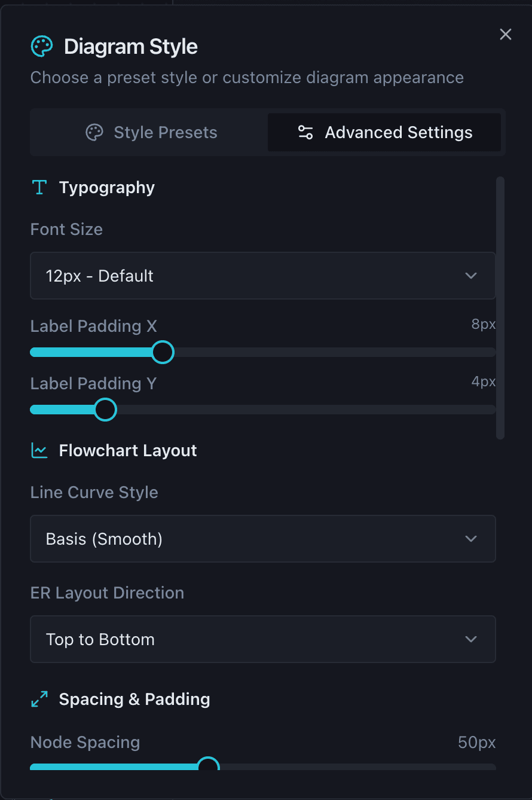
Task: Open the Font Size dropdown
Action: click(x=263, y=276)
